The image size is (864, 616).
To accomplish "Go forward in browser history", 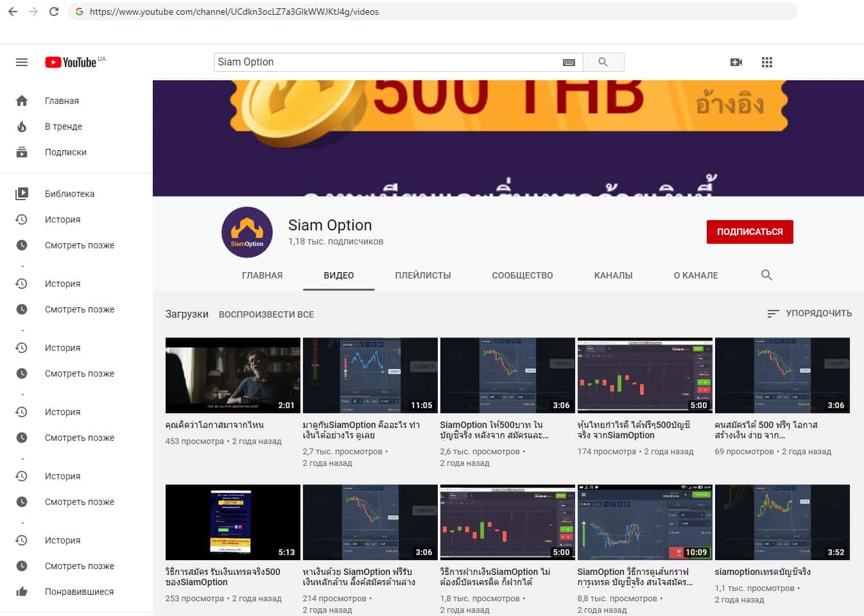I will (x=33, y=12).
